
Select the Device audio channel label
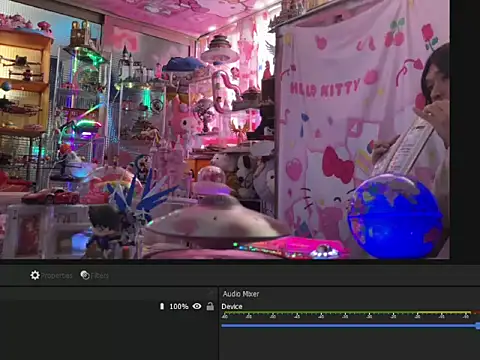click(232, 307)
